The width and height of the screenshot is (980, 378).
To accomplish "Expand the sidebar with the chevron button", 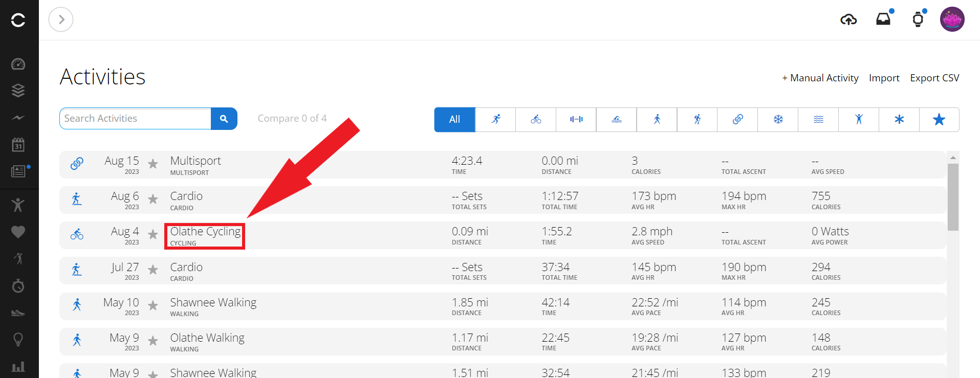I will (61, 19).
